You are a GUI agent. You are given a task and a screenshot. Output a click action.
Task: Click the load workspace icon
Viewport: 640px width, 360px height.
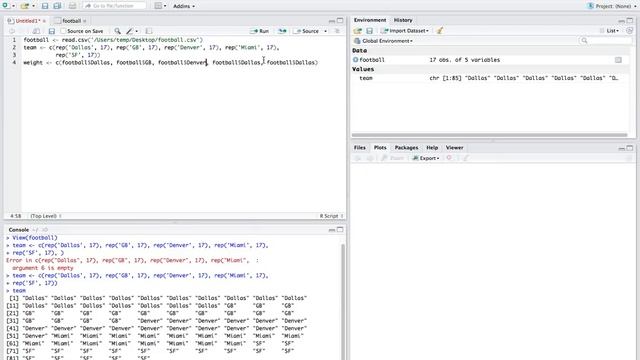point(358,31)
